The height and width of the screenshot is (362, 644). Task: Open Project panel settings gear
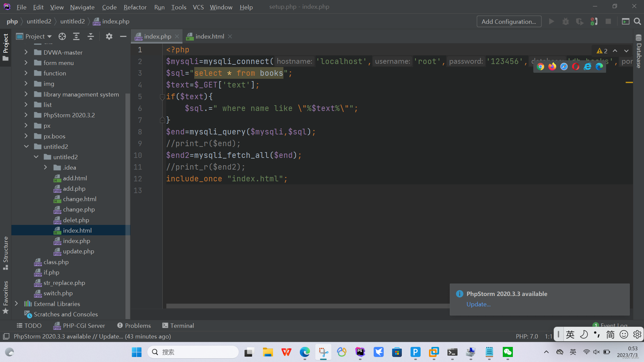pos(109,37)
